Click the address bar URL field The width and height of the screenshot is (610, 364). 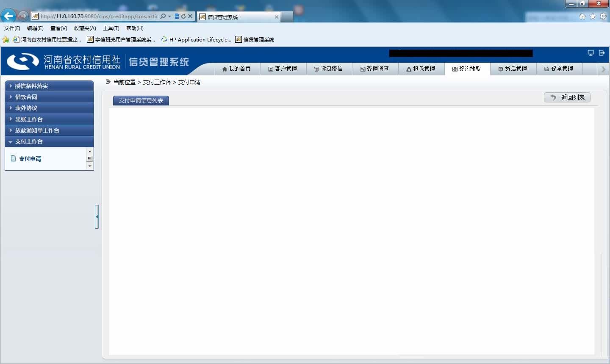pos(99,16)
